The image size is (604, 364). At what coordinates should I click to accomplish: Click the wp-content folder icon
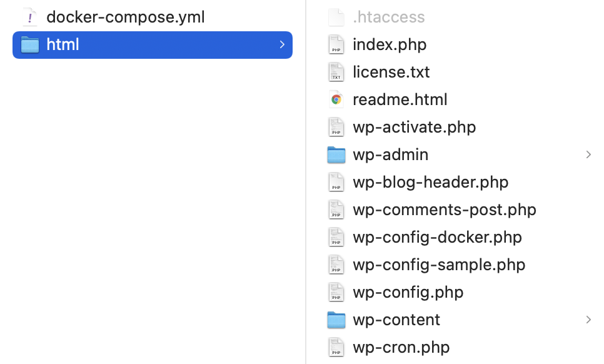336,320
